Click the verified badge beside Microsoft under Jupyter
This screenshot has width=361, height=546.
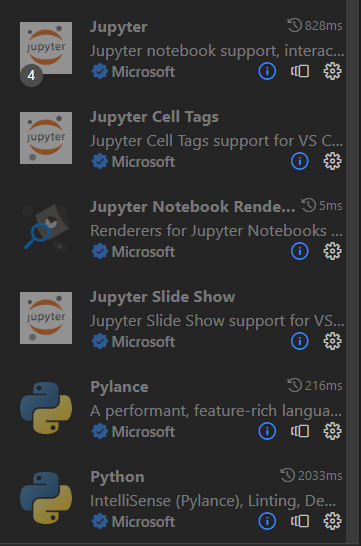pos(100,72)
